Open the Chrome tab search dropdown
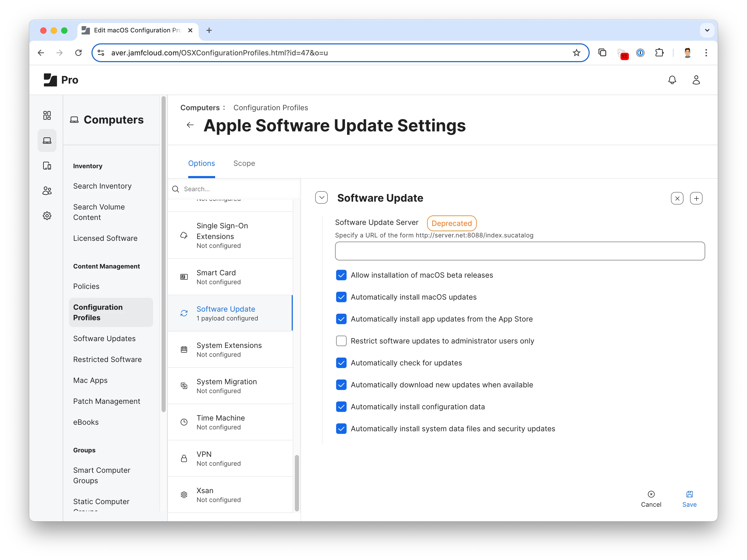The height and width of the screenshot is (560, 747). coord(707,30)
